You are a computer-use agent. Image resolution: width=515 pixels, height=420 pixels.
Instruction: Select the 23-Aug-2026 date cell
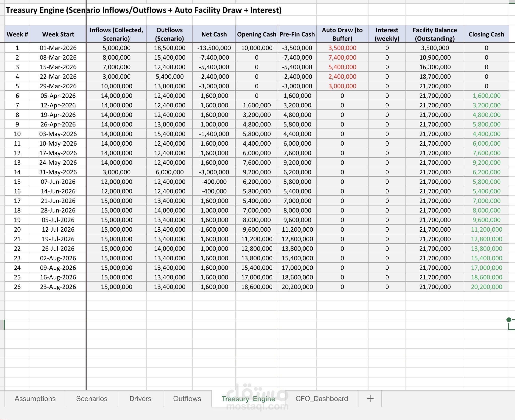[x=58, y=287]
